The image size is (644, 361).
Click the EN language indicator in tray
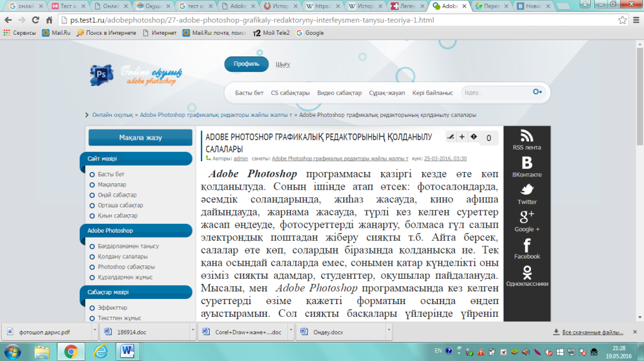point(438,351)
